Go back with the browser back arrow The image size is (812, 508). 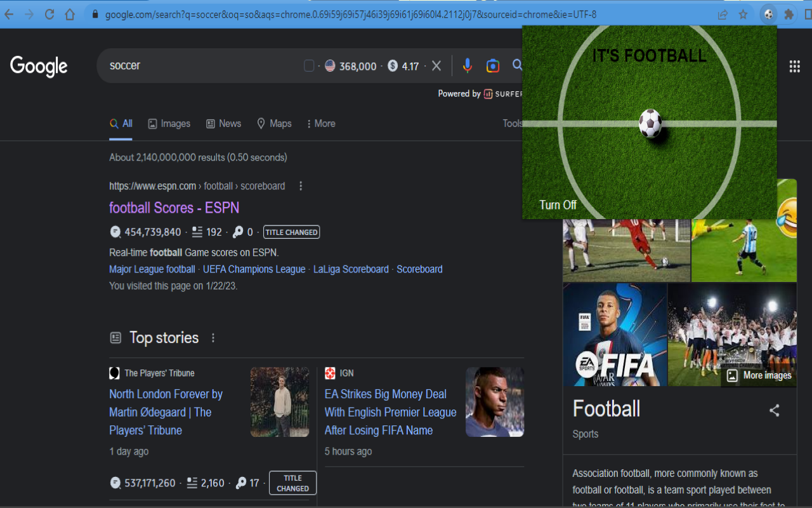[9, 14]
